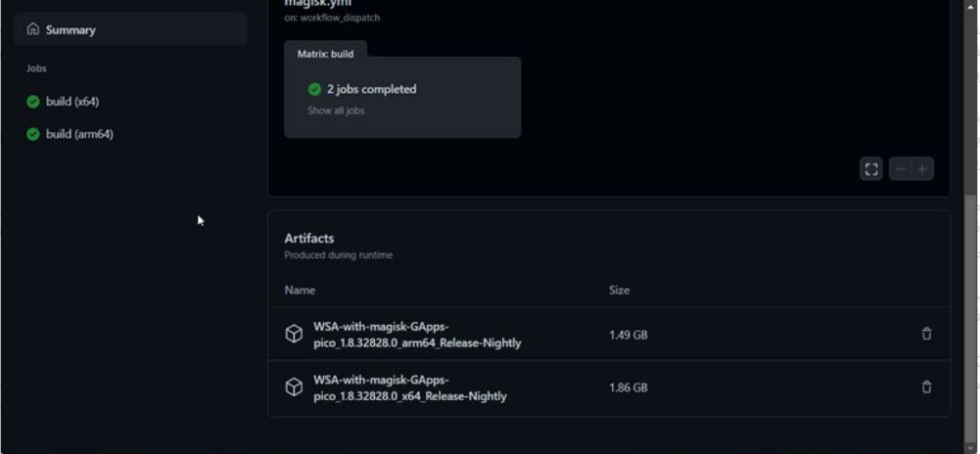Delete the arm64 Release-Nightly artifact

click(x=926, y=334)
